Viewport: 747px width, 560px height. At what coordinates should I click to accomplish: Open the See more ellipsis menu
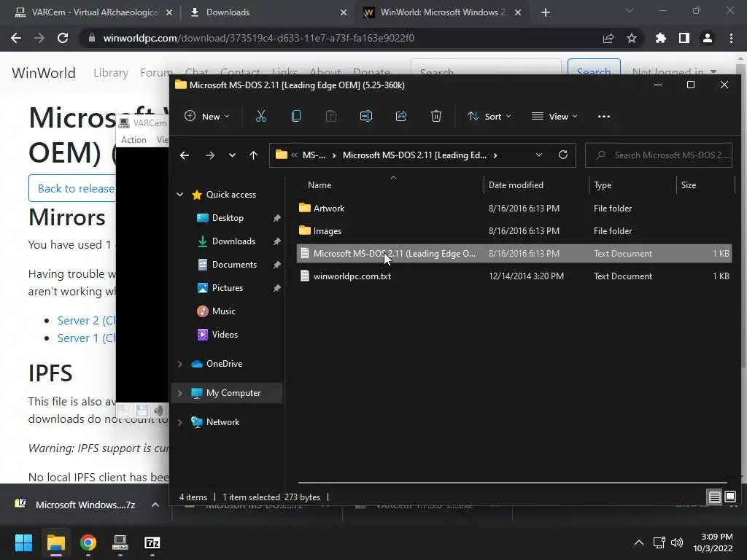(603, 116)
